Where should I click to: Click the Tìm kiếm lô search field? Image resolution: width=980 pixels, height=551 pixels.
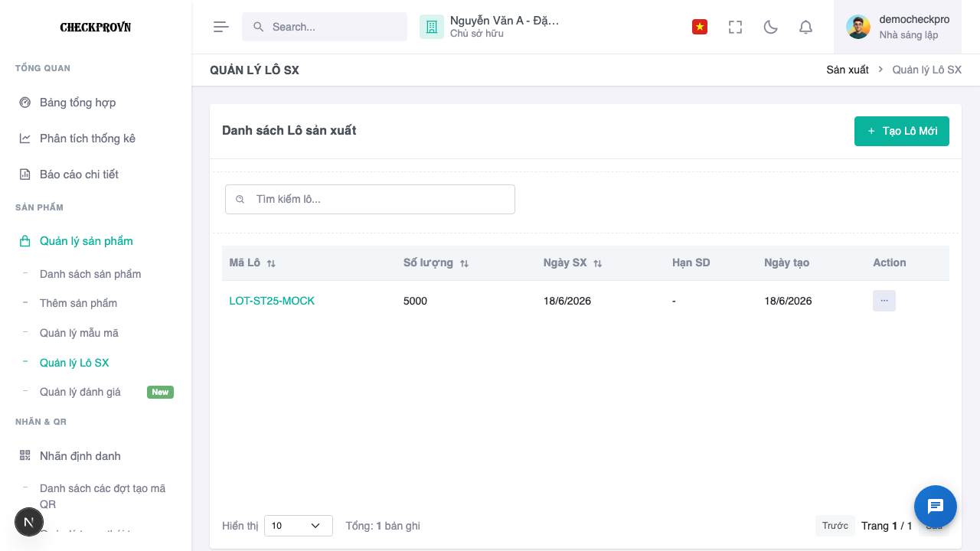(370, 199)
